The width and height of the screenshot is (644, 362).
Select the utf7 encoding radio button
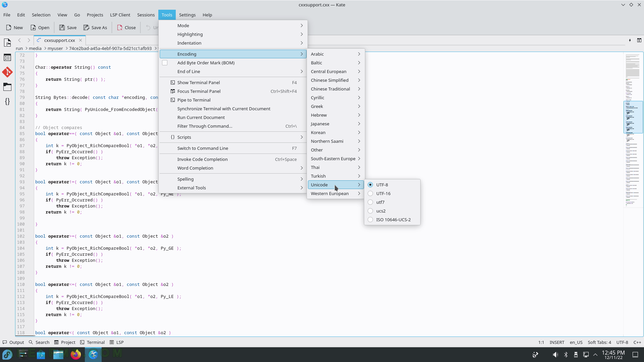[x=370, y=202]
